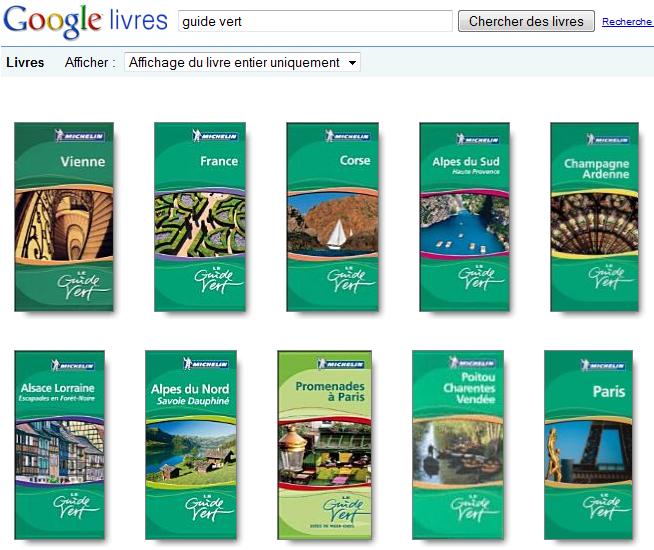
Task: Open the Promenades à Paris cover
Action: tap(324, 445)
